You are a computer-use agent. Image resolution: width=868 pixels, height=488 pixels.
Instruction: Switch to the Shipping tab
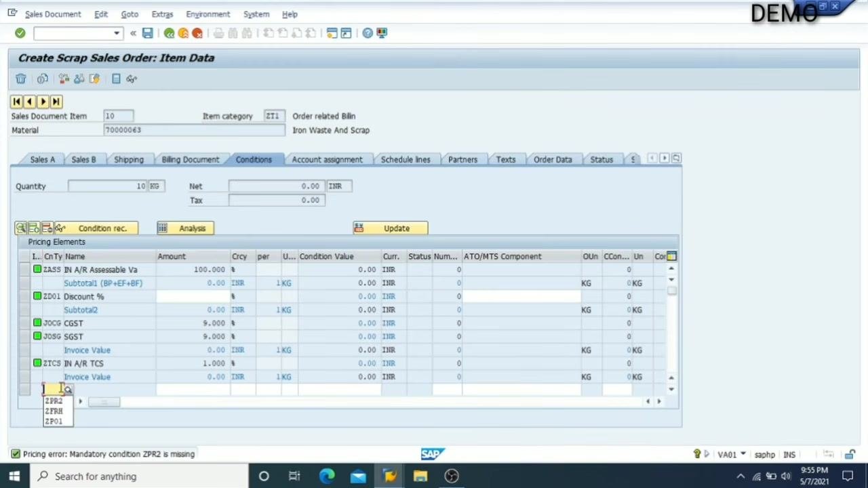point(129,159)
